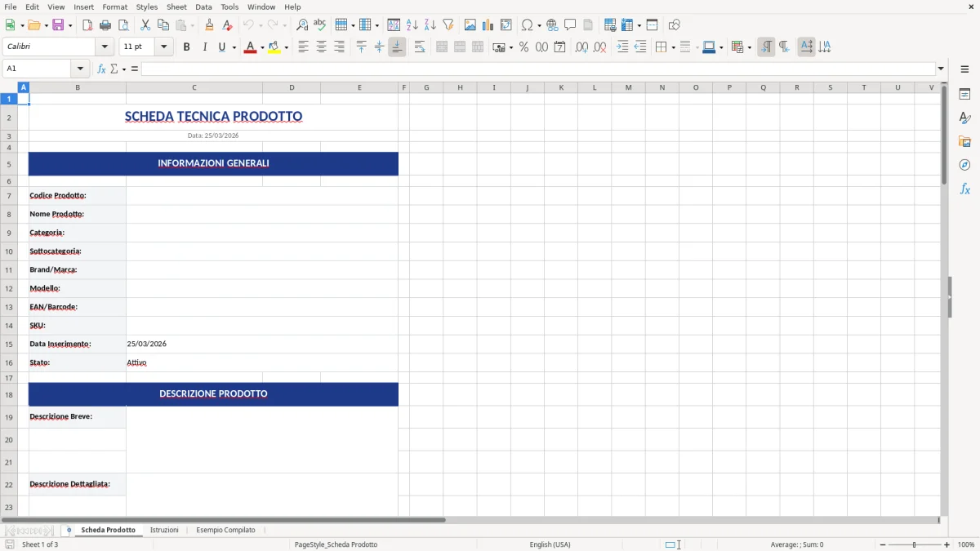Screen dimensions: 980x551
Task: Click the Sort icon
Action: click(394, 24)
